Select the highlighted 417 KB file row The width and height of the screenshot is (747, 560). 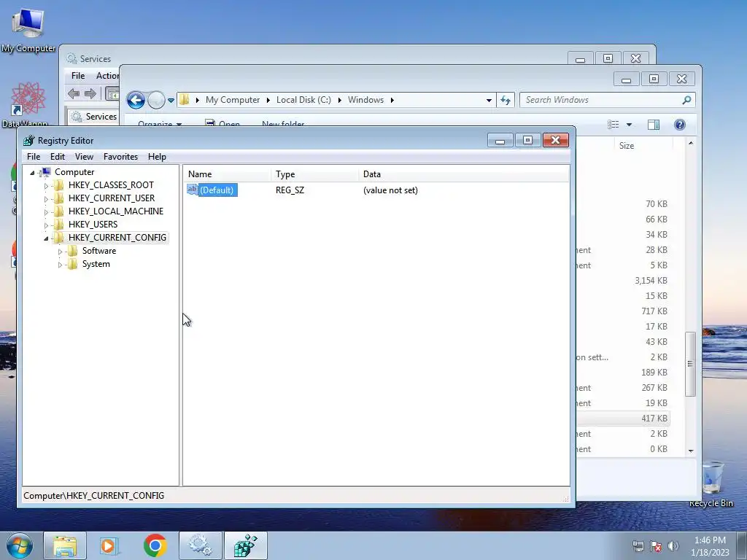[x=623, y=419]
